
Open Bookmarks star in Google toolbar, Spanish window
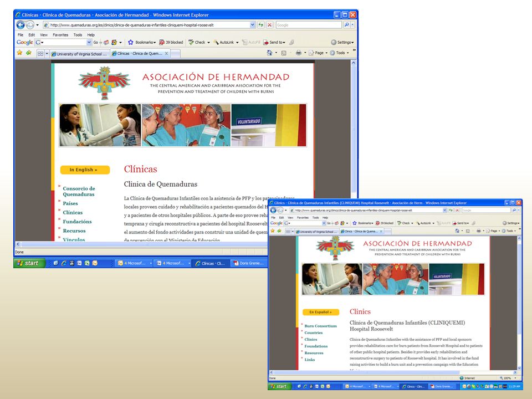pyautogui.click(x=131, y=43)
